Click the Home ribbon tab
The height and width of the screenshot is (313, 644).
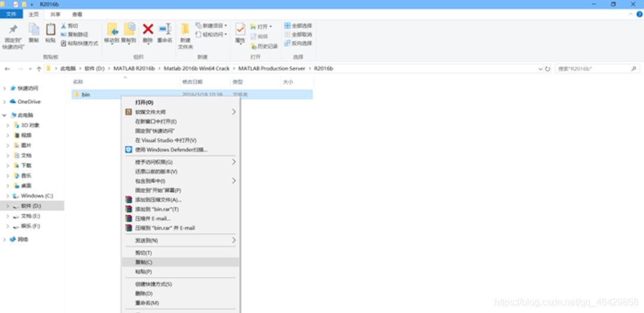pyautogui.click(x=33, y=14)
